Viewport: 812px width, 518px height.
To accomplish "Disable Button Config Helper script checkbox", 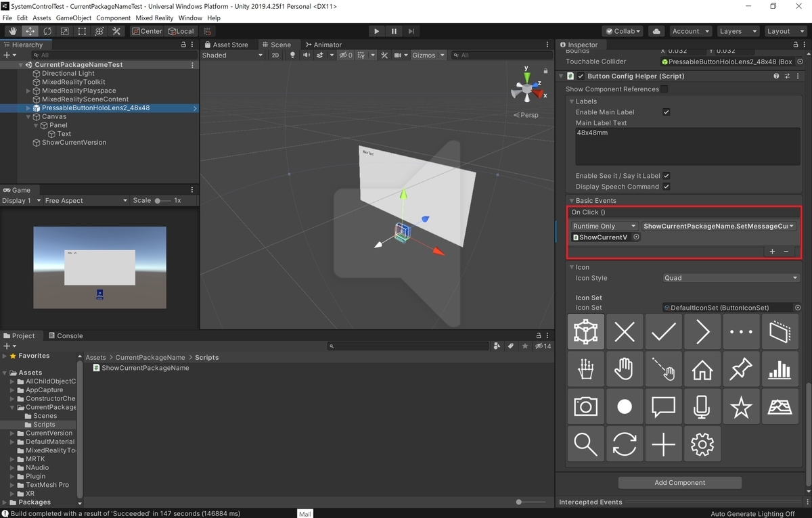I will point(581,76).
